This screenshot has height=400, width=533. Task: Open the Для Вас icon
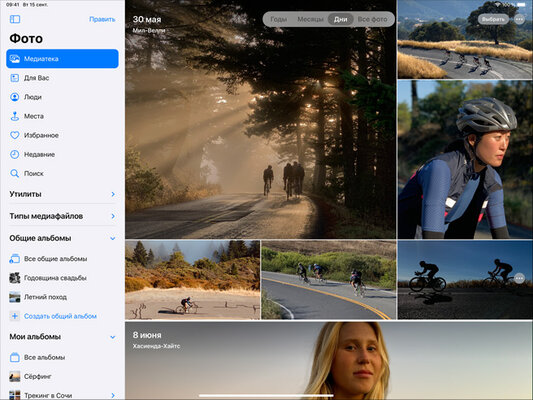click(15, 78)
